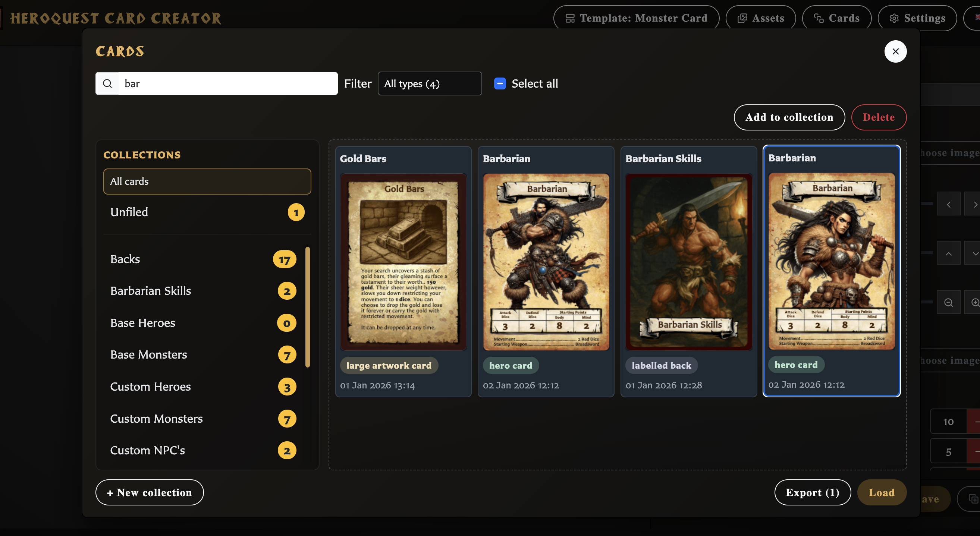Open the Assets panel
The width and height of the screenshot is (980, 536).
pyautogui.click(x=760, y=18)
